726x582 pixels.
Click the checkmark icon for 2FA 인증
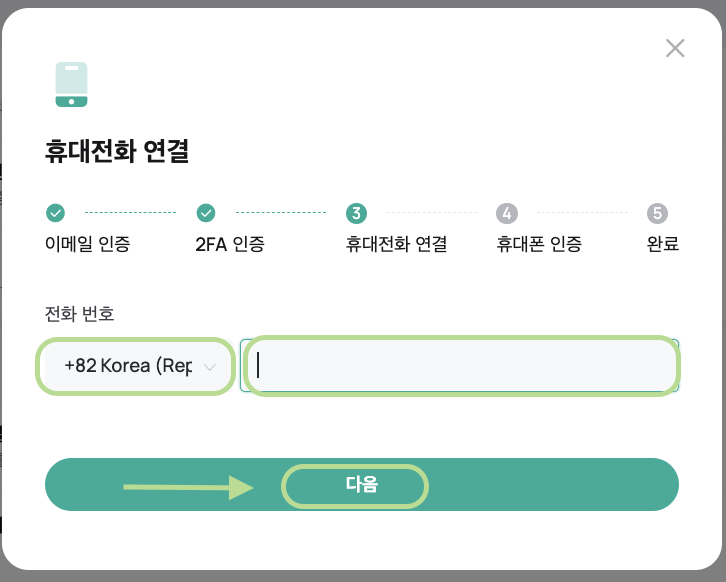[206, 213]
